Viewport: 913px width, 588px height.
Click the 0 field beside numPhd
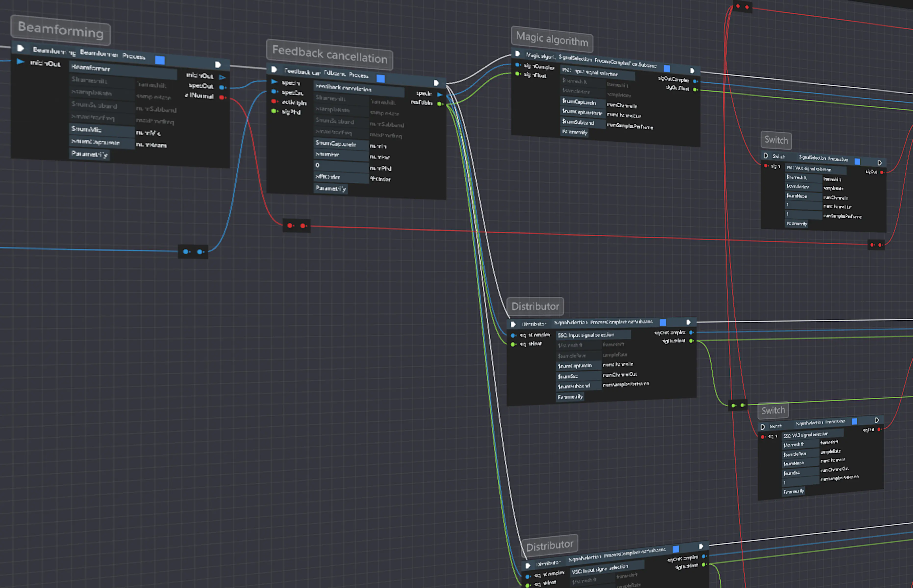341,166
